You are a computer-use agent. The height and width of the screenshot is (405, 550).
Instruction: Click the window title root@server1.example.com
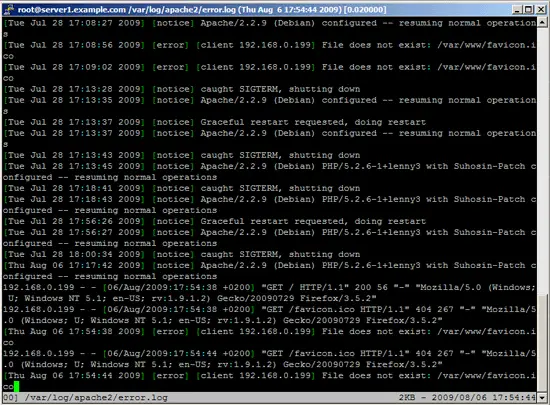(72, 9)
